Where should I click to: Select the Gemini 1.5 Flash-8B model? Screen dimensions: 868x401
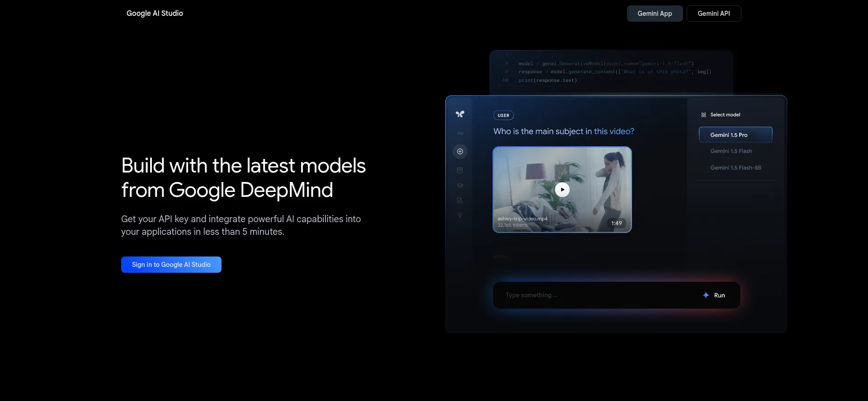click(x=736, y=168)
